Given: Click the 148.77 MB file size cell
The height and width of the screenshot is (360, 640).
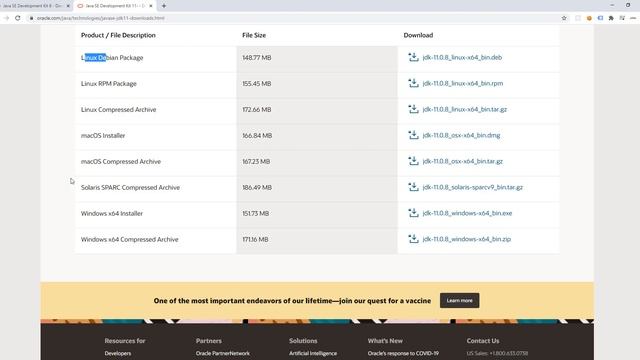Looking at the screenshot, I should 317,58.
